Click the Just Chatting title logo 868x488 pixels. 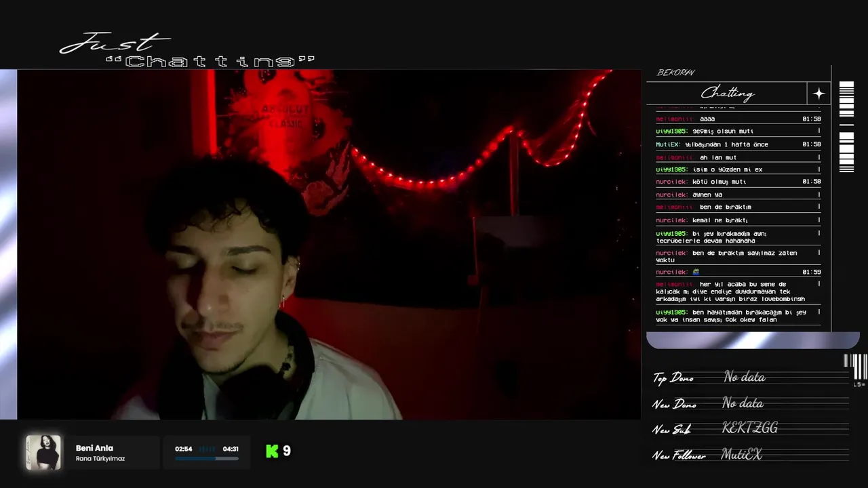click(x=187, y=50)
